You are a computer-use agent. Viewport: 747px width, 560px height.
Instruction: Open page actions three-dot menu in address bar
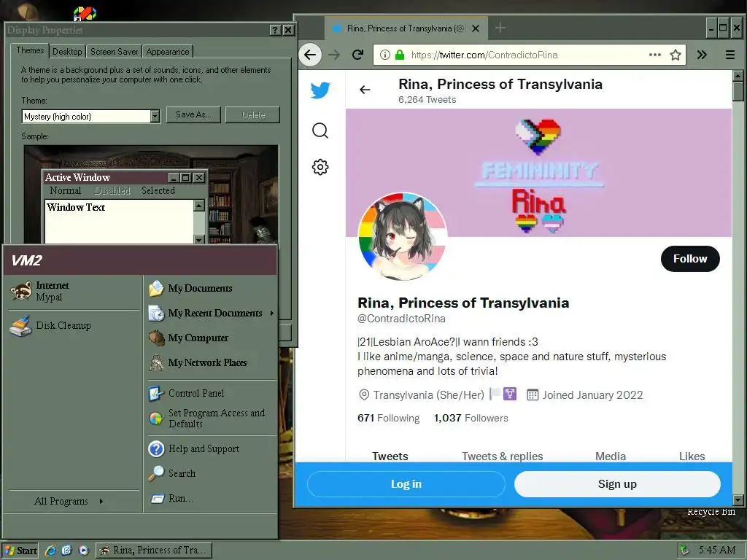pos(655,55)
